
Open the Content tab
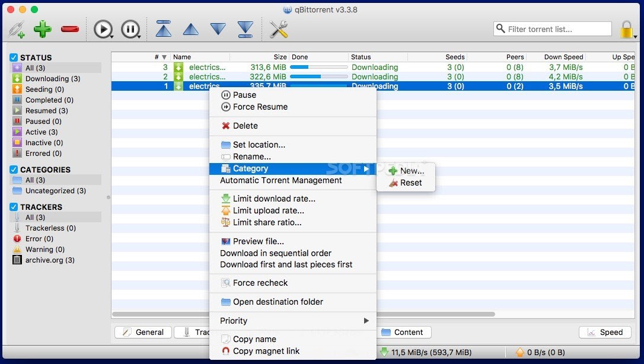click(x=404, y=332)
